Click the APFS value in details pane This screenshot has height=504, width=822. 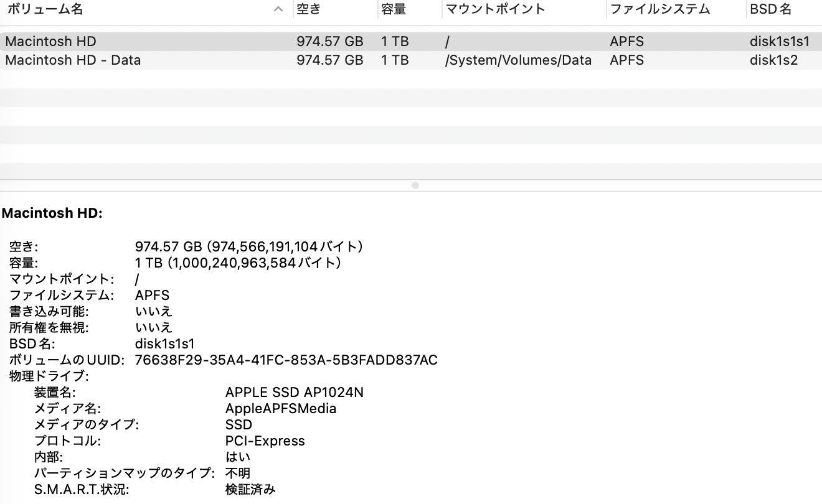point(152,296)
